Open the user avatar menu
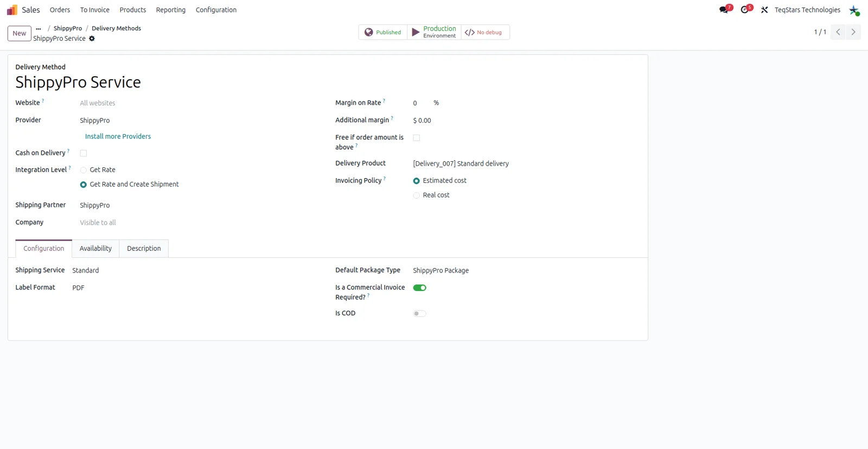Screen dimensions: 868x449 tap(854, 10)
